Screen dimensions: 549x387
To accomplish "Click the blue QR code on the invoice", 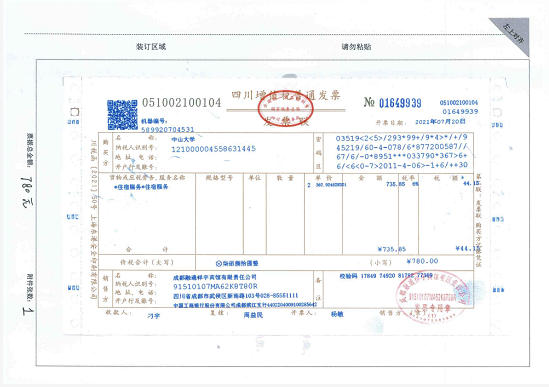I will coord(122,115).
